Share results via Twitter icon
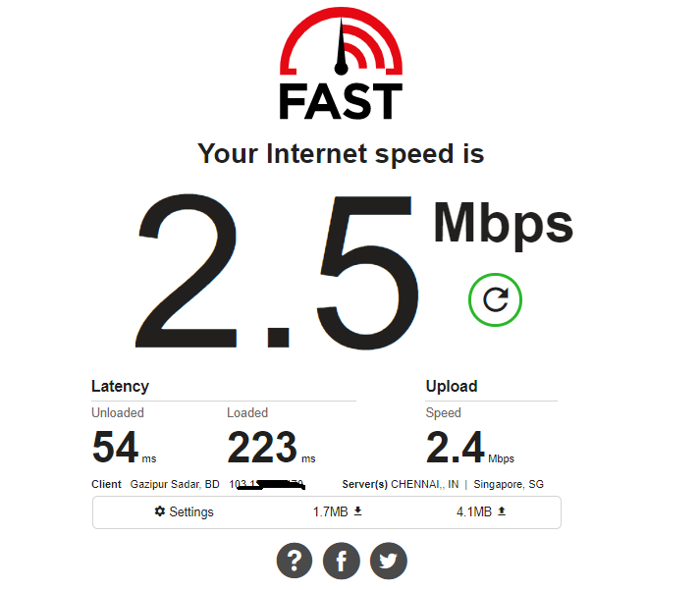 tap(389, 561)
